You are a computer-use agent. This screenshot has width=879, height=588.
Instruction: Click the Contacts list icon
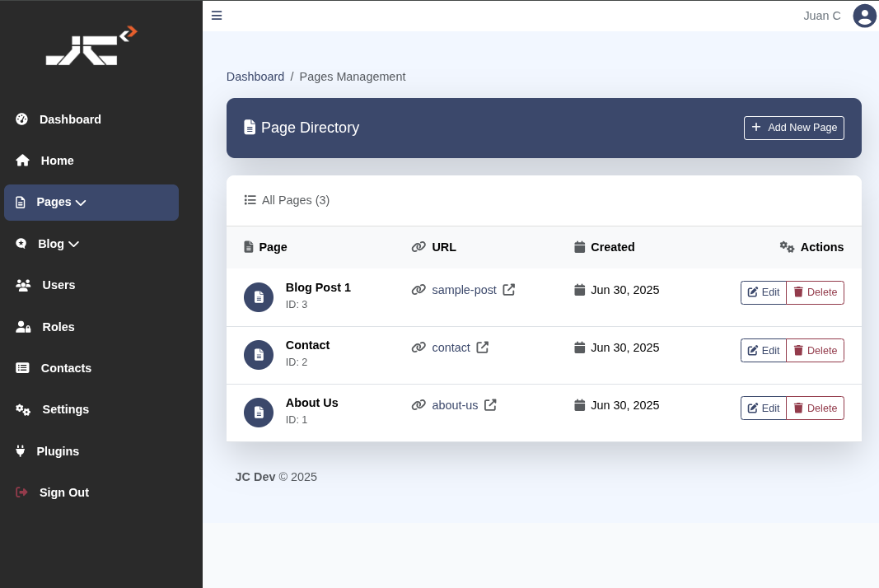[x=22, y=368]
